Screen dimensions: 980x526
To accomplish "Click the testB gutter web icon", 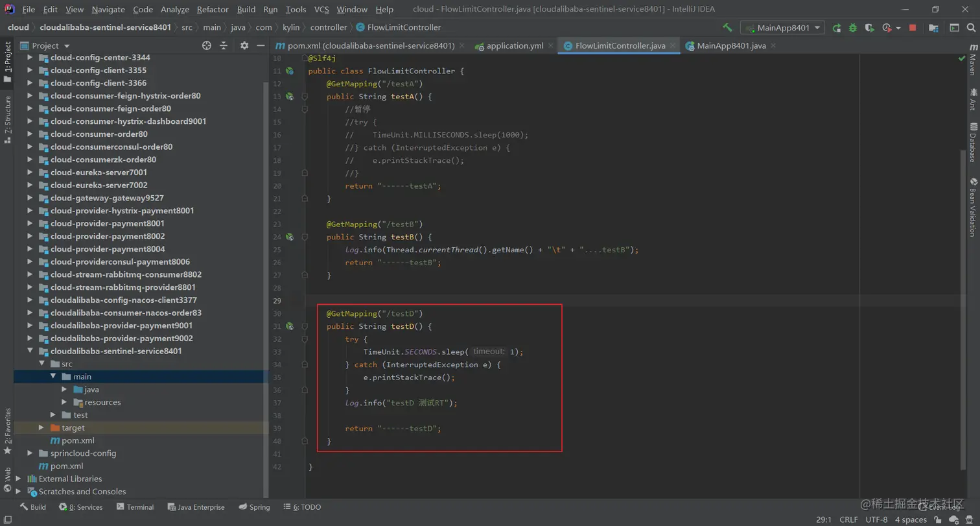I will (290, 237).
